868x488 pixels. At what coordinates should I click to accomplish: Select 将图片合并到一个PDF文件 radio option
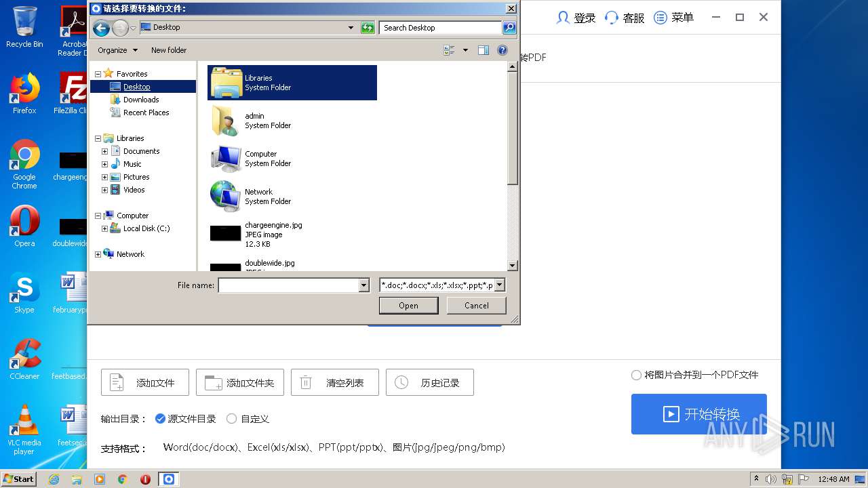point(636,375)
